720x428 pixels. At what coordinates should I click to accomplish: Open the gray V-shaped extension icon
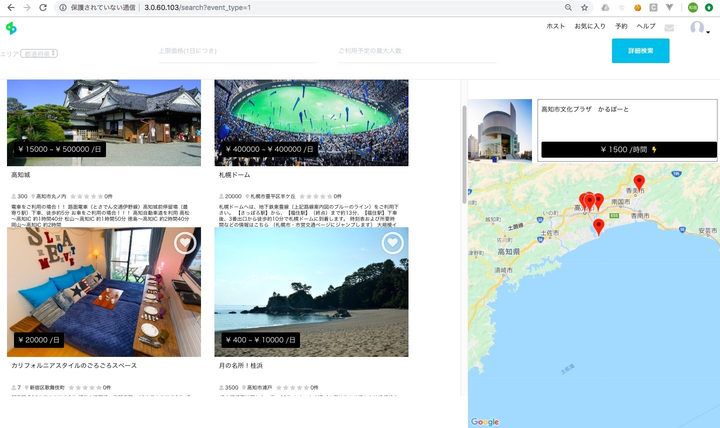(x=669, y=7)
